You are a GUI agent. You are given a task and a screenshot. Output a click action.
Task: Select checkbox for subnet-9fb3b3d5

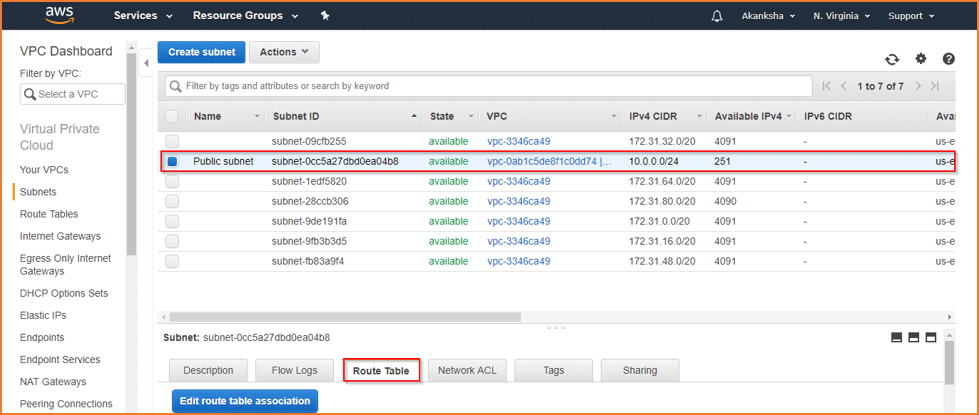(172, 241)
